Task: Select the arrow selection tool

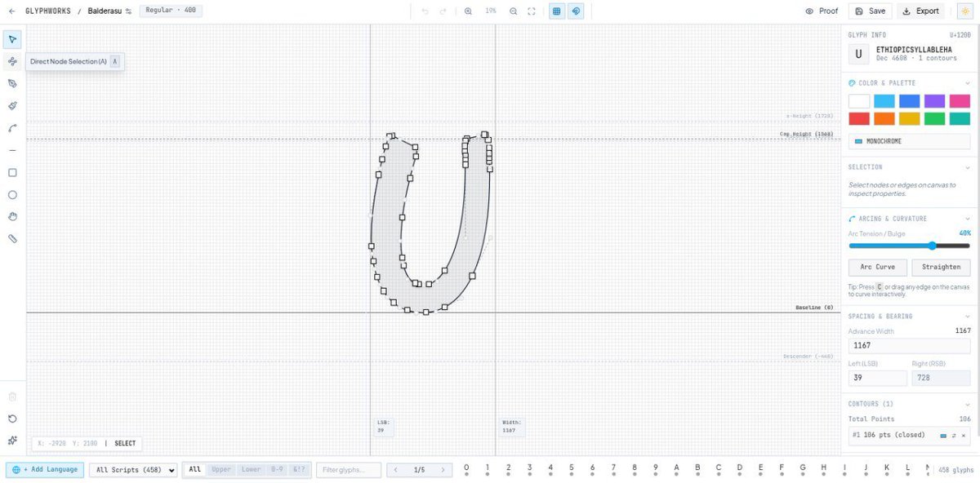Action: click(x=12, y=39)
